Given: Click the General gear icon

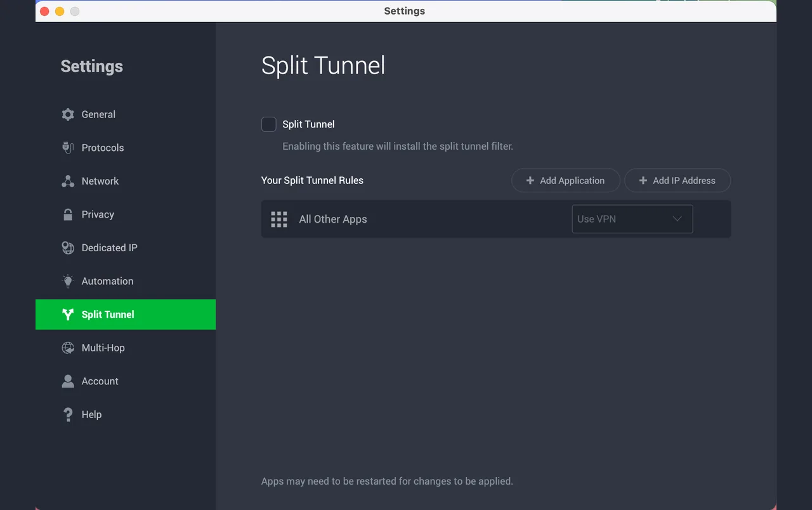Looking at the screenshot, I should pyautogui.click(x=68, y=115).
